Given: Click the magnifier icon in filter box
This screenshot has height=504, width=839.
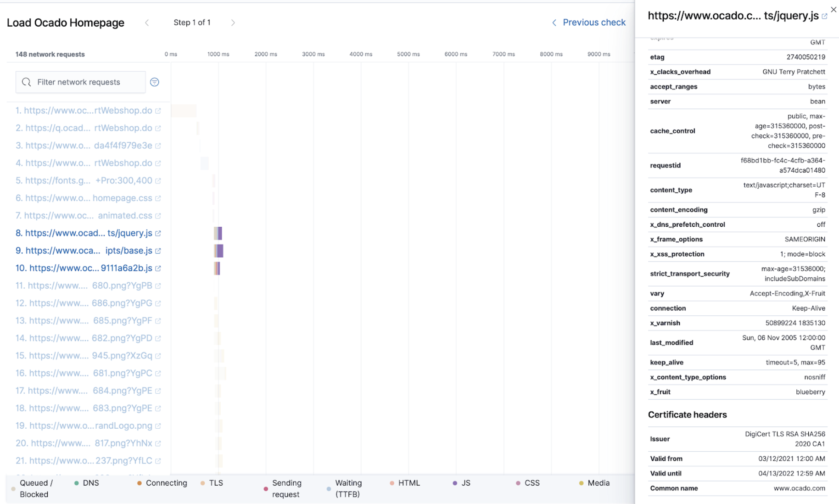Looking at the screenshot, I should 27,82.
